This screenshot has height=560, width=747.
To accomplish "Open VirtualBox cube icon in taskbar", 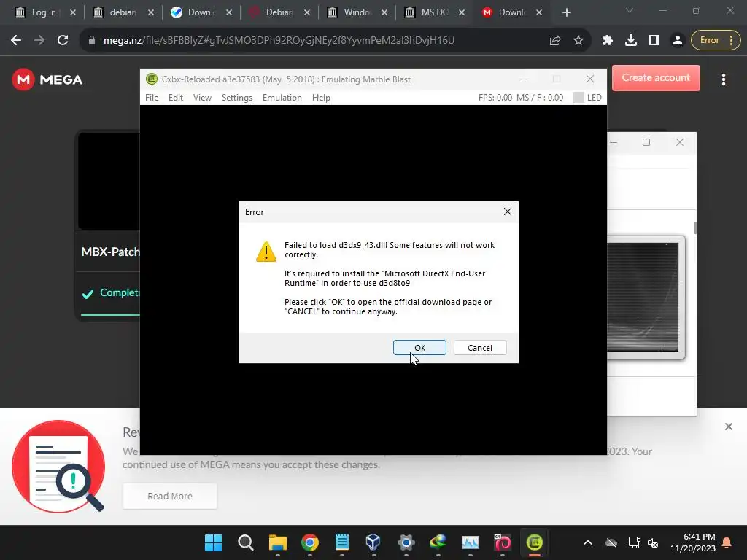I will point(373,542).
